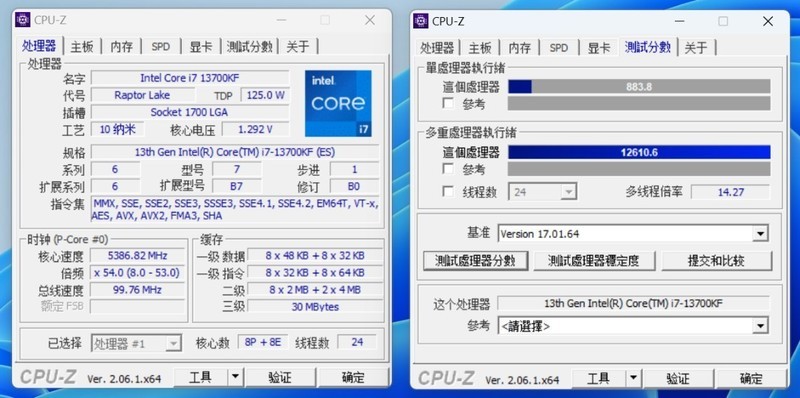This screenshot has width=800, height=398.
Task: Open the thread count 24 dropdown
Action: click(543, 192)
